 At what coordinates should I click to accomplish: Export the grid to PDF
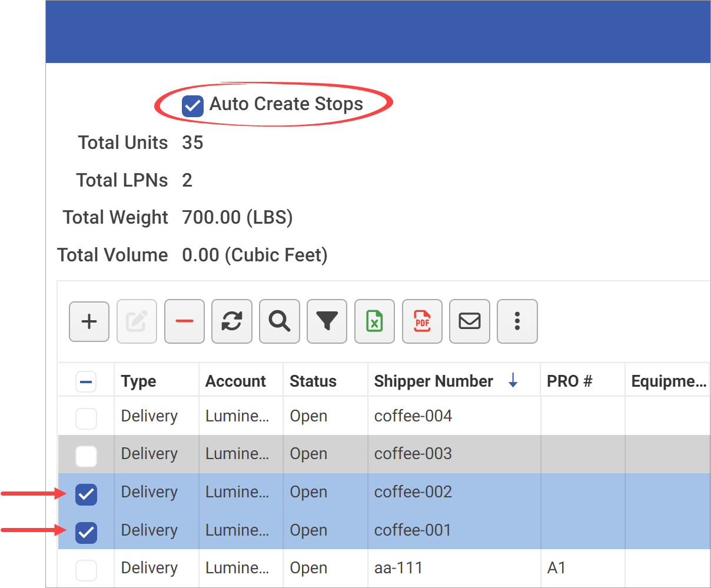[x=422, y=321]
